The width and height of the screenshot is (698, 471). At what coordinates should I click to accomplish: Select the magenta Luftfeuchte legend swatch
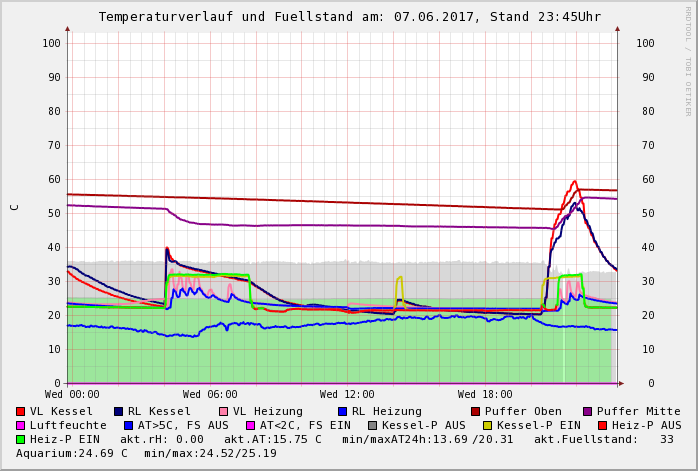pyautogui.click(x=20, y=426)
